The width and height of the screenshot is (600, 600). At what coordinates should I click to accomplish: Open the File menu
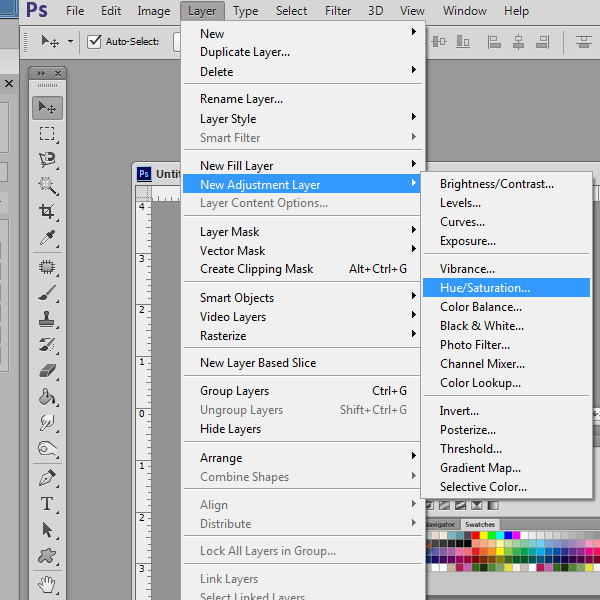[x=75, y=11]
